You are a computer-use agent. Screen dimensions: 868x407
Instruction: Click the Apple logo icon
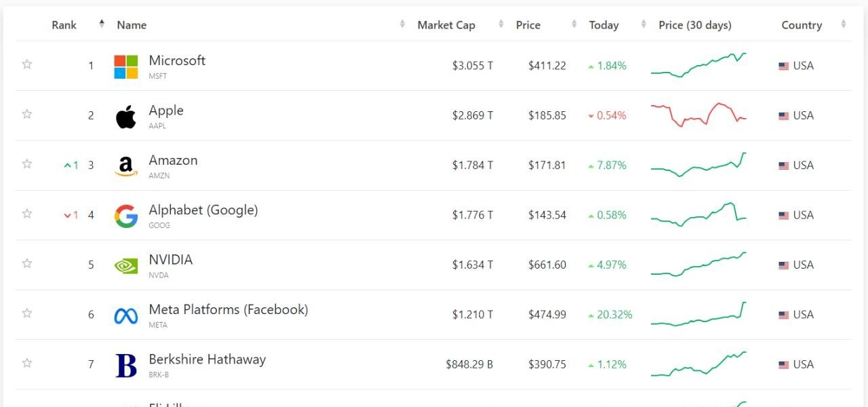[x=126, y=117]
